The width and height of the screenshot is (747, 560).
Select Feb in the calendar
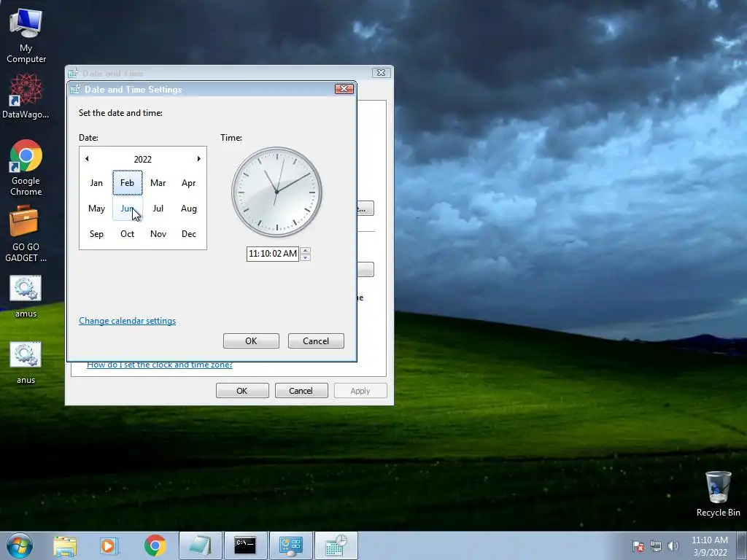click(x=127, y=183)
